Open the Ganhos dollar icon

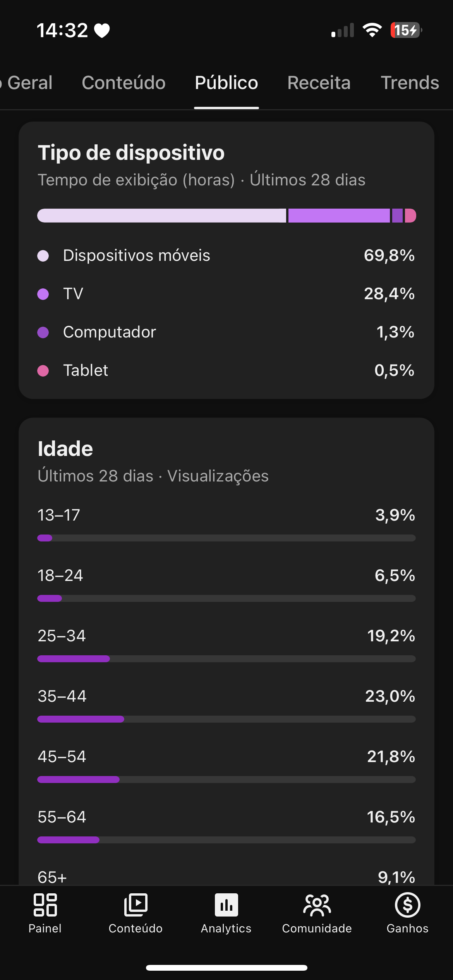tap(407, 905)
